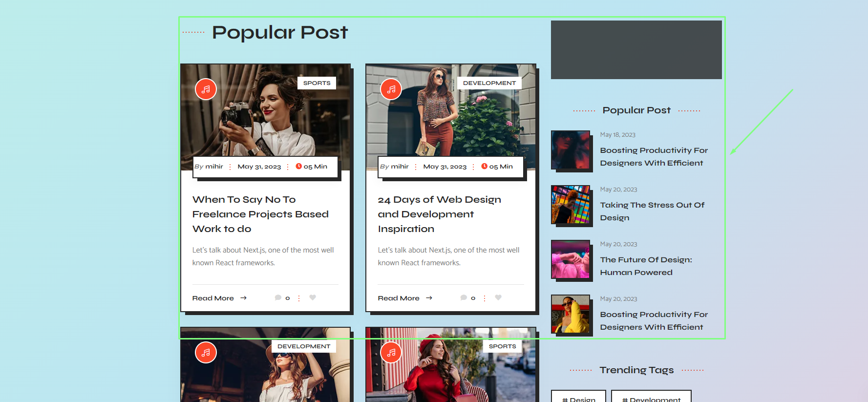Open thumbnail beside 'The Future Of Design'
The width and height of the screenshot is (868, 402).
coord(571,259)
